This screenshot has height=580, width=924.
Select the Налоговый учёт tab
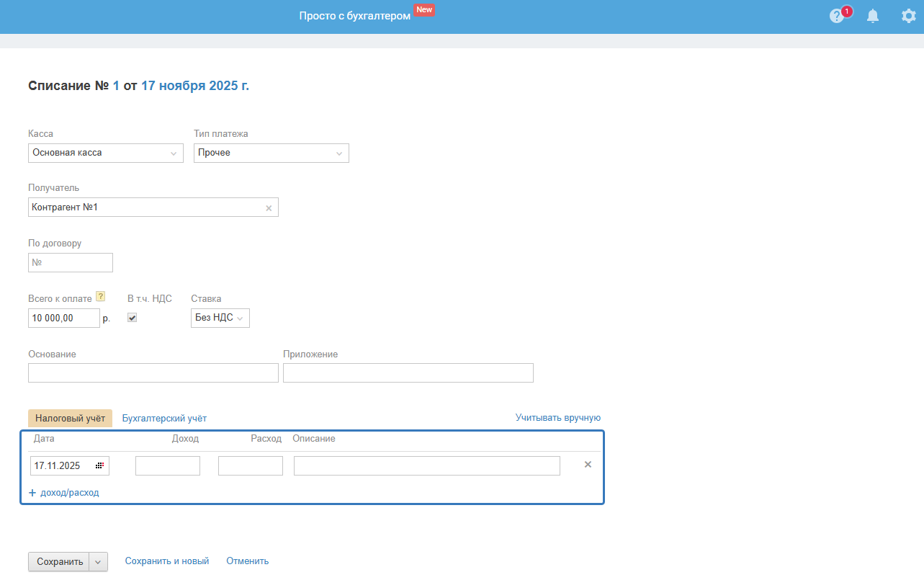coord(70,418)
